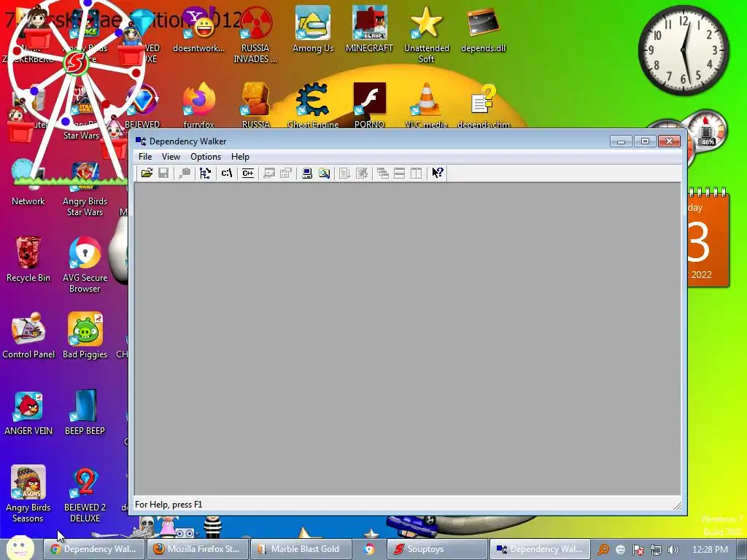Click the 12:28 PM taskbar clock
The image size is (747, 560).
[x=710, y=550]
